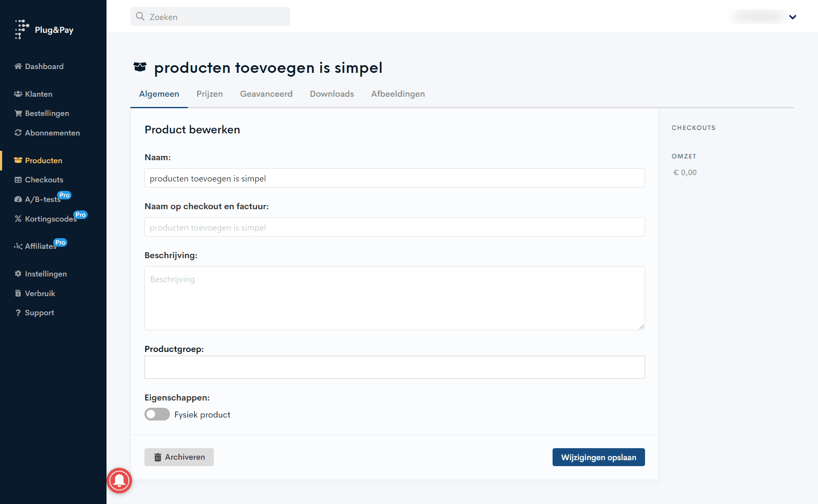The image size is (818, 504).
Task: Switch to the Prijzen tab
Action: click(209, 94)
